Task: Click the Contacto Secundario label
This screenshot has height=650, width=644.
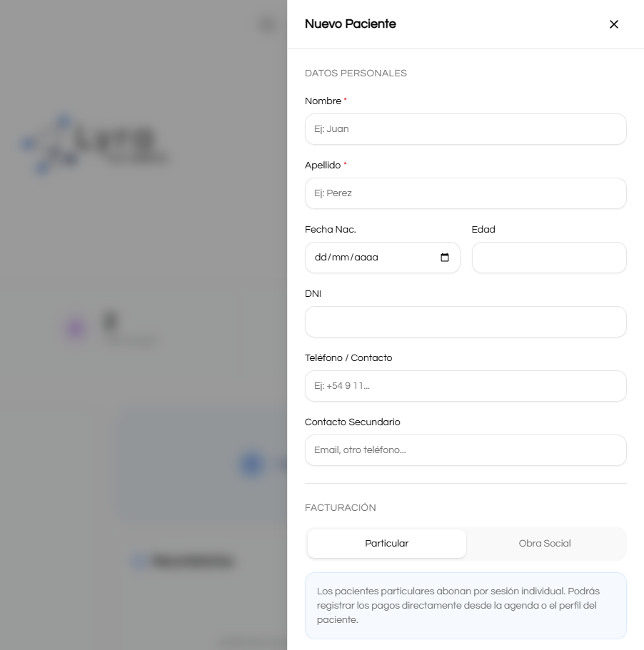Action: 352,422
